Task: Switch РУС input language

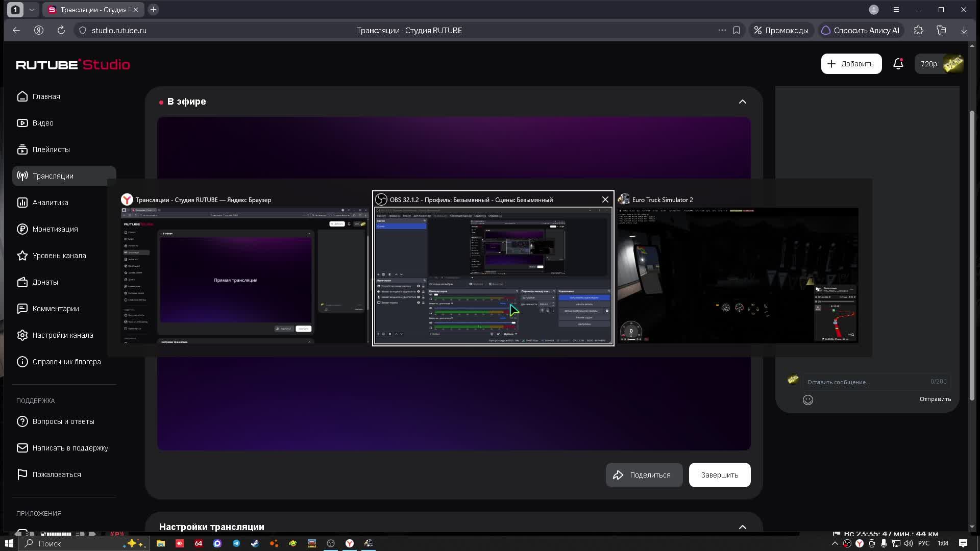Action: (924, 543)
